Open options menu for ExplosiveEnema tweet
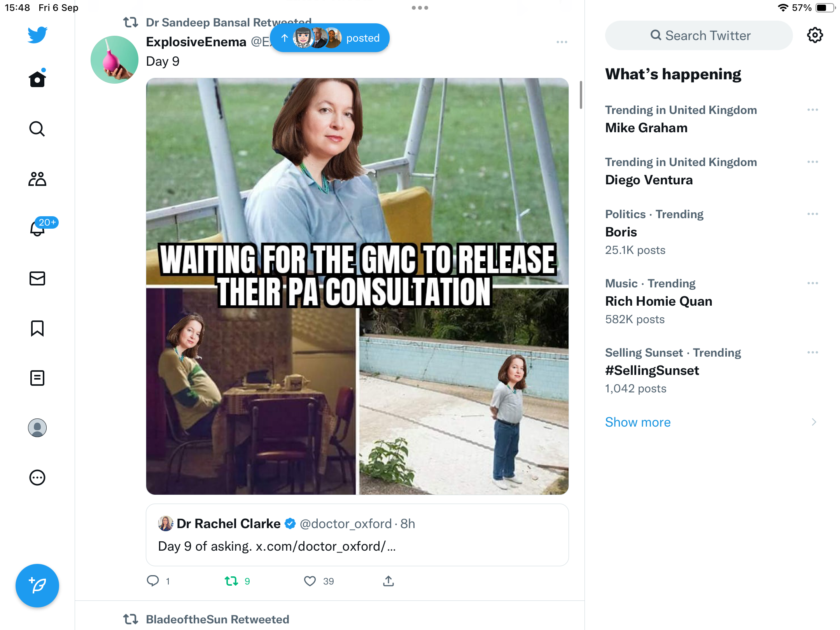840x630 pixels. point(562,42)
